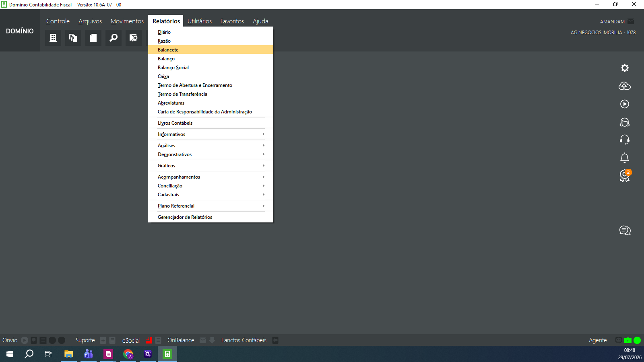Open File Explorer from taskbar
Screen dimensions: 644x362
tap(68, 354)
